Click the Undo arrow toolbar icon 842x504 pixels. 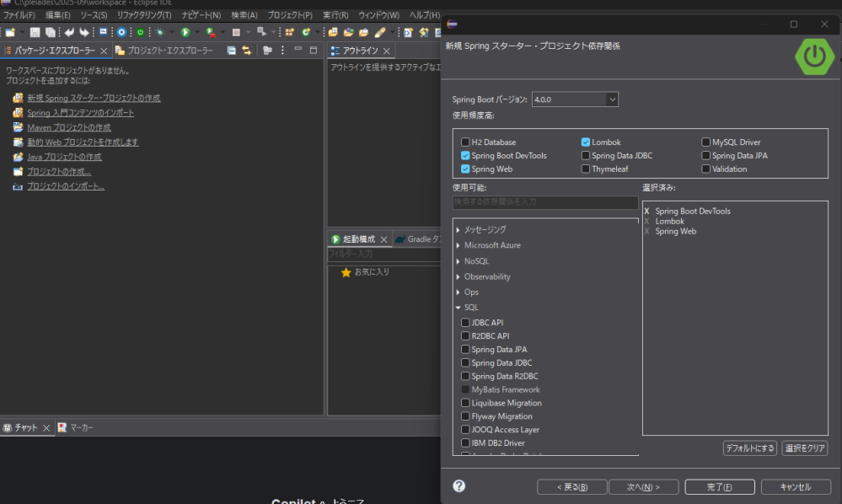69,32
